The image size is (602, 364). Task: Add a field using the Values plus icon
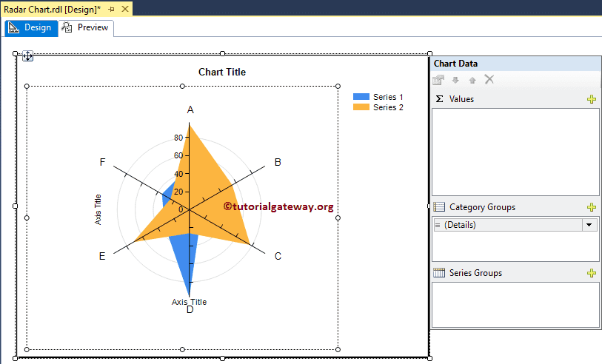click(592, 99)
